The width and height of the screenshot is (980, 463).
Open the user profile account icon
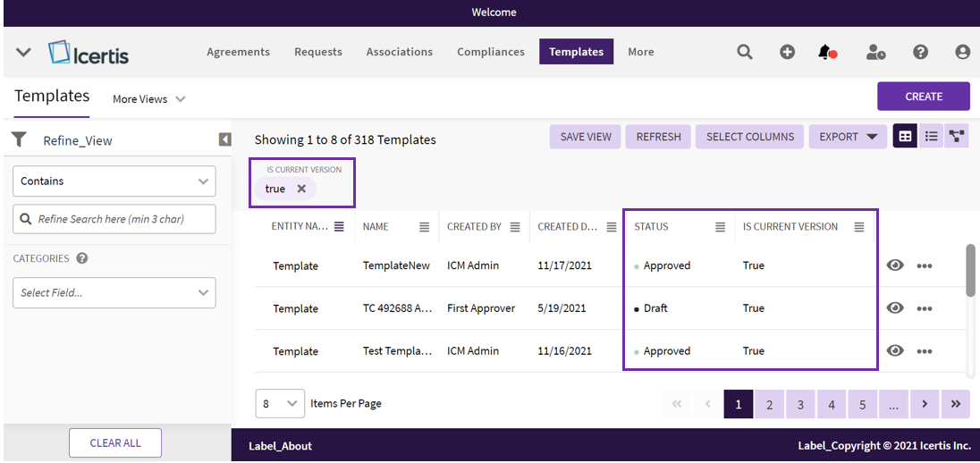tap(962, 52)
